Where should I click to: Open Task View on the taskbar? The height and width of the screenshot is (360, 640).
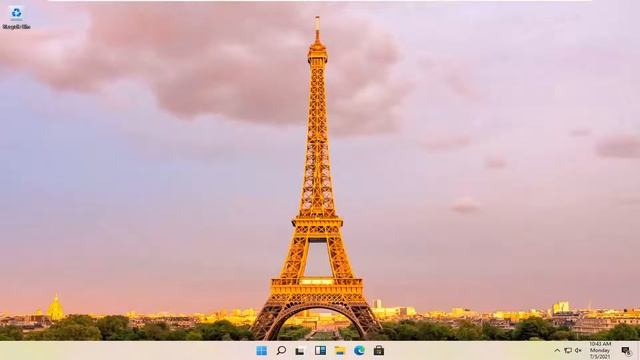tap(300, 351)
